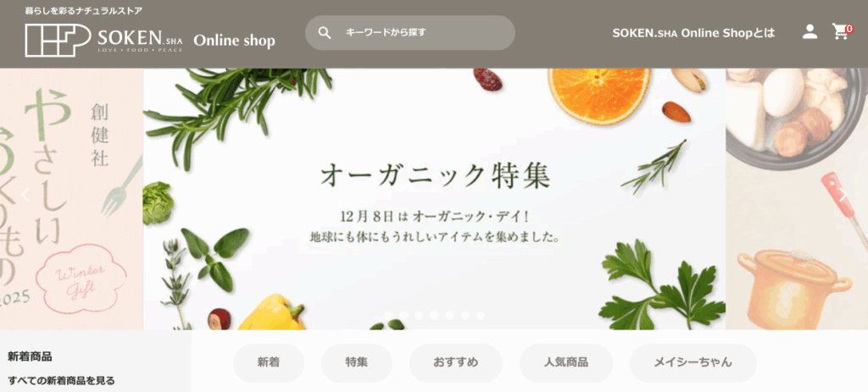Select the last carousel dot
Screen dimensions: 868x392
tap(480, 315)
